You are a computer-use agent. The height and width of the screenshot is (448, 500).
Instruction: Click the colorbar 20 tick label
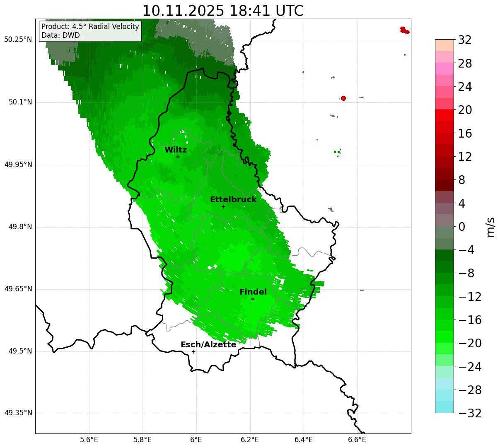(465, 110)
